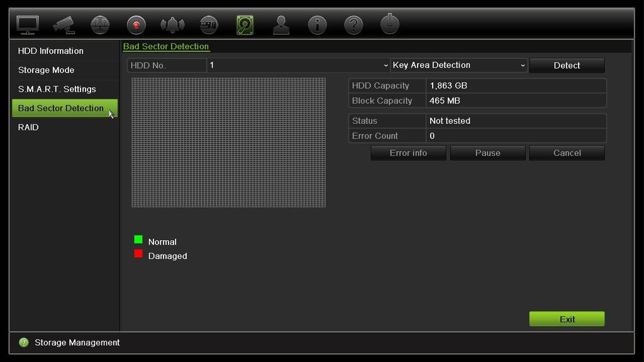Click the HDD No. field label
This screenshot has height=362, width=644.
click(148, 65)
